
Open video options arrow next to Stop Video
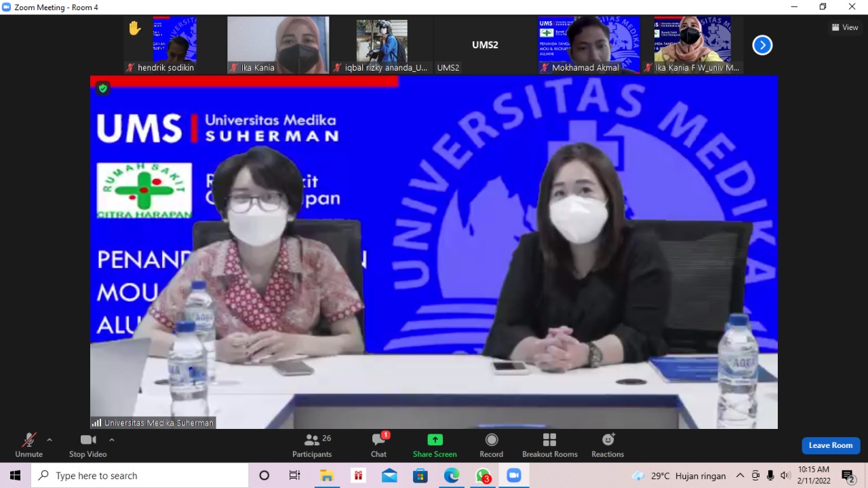[112, 440]
